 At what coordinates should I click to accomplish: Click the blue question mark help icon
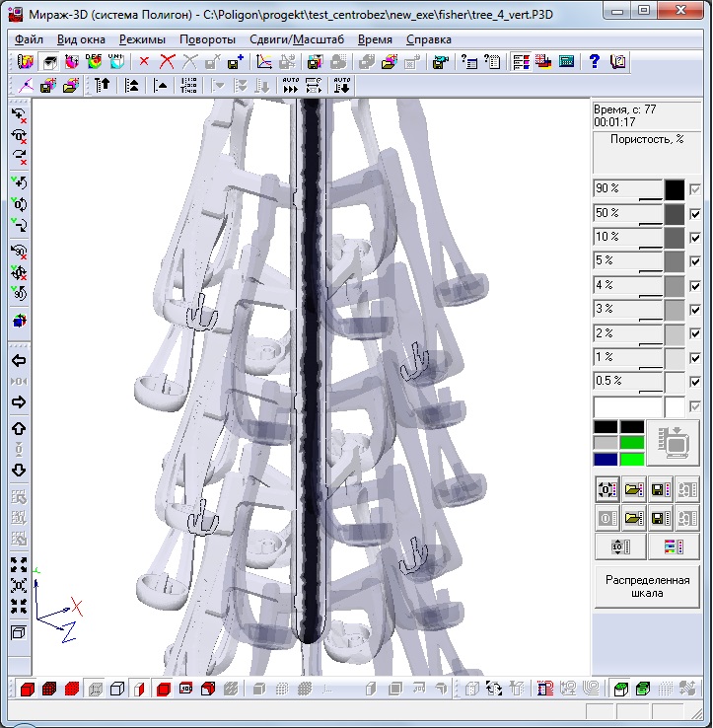point(594,61)
